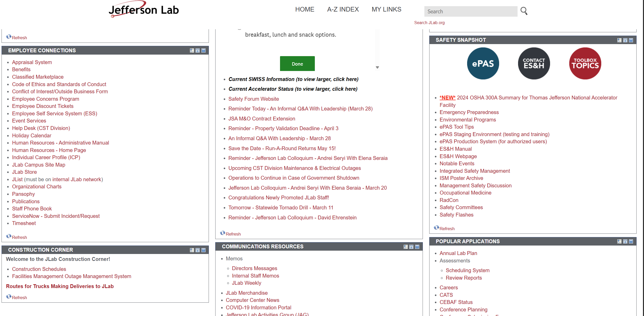Open the Communications Resources panel options icon
The width and height of the screenshot is (644, 316).
point(406,247)
